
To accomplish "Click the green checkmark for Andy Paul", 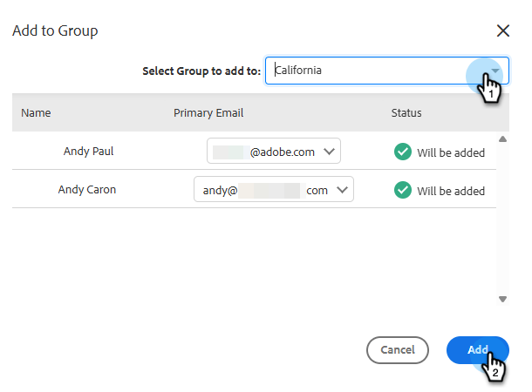I will coord(403,152).
